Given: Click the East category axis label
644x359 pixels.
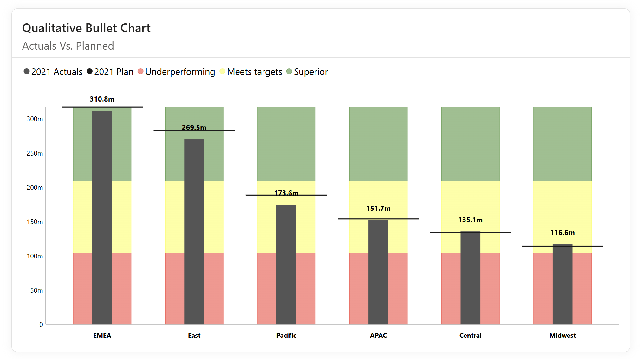Looking at the screenshot, I should pos(194,336).
